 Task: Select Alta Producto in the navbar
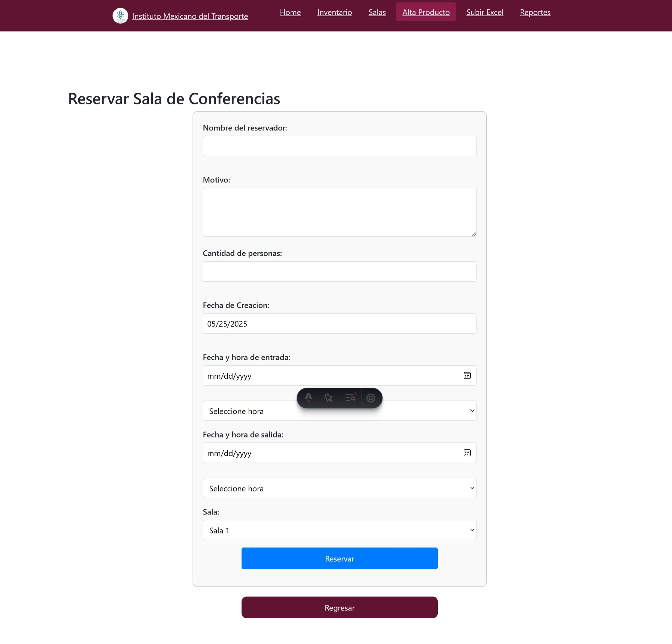point(426,12)
